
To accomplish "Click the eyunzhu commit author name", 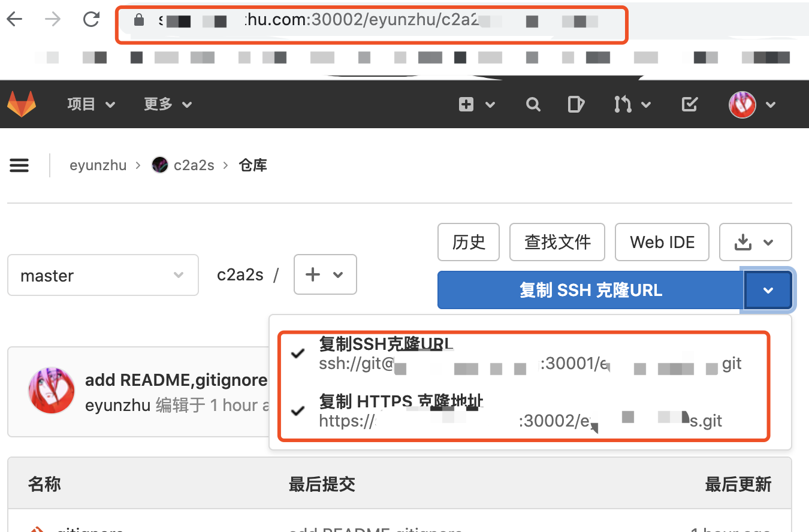I will (118, 405).
